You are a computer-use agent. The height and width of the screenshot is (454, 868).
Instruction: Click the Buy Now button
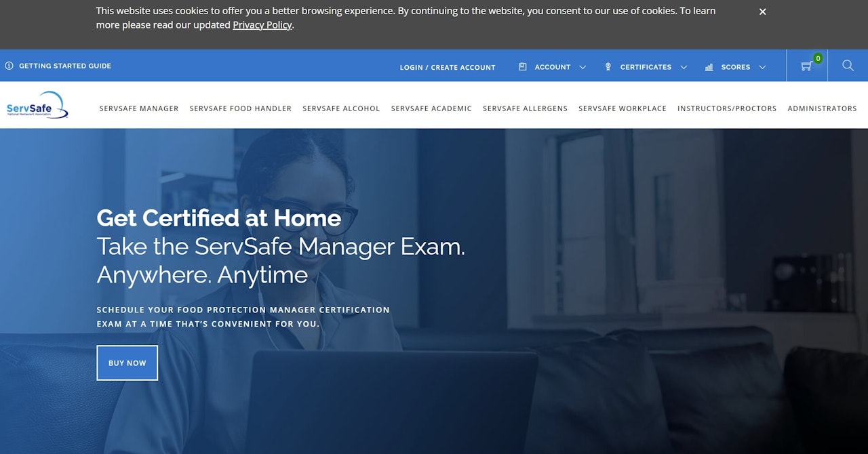pos(127,363)
